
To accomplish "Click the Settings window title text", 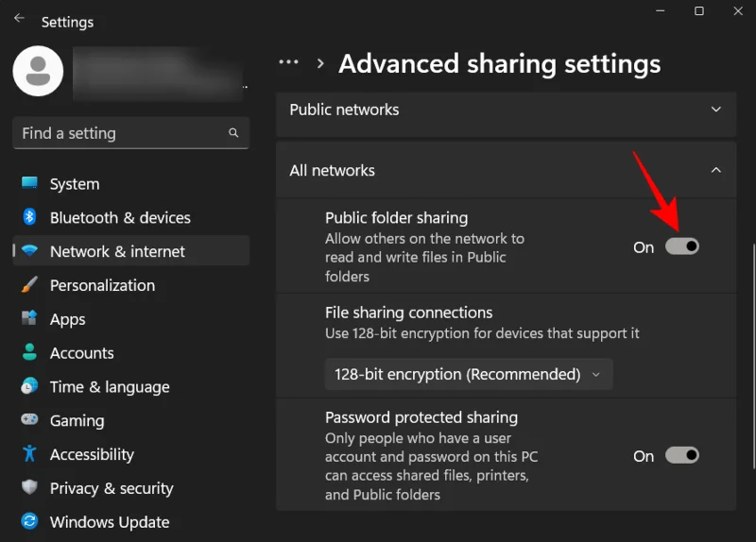I will pos(67,22).
